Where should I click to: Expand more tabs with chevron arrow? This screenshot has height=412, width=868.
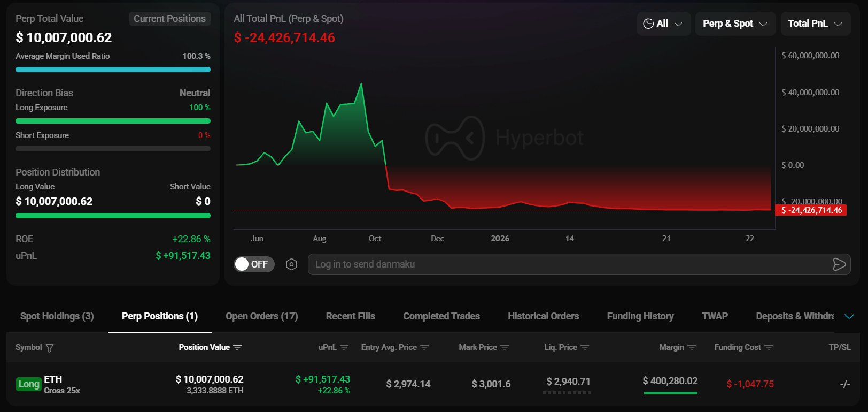(x=849, y=316)
